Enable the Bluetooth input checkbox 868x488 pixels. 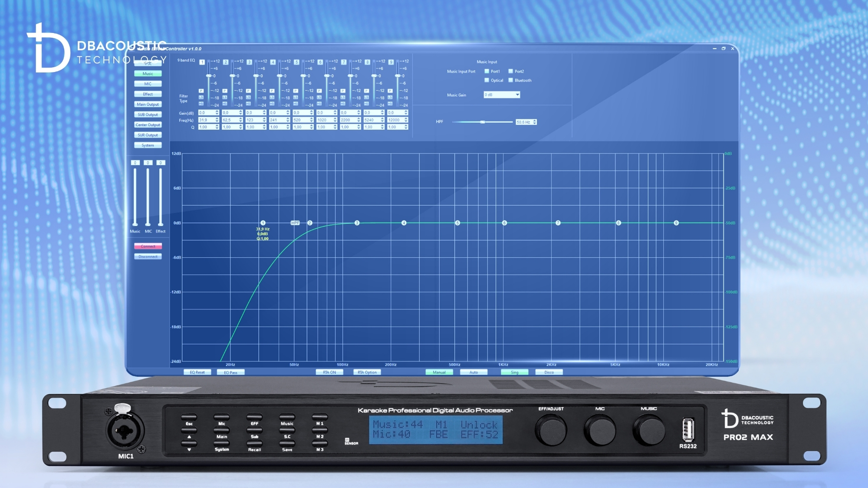(x=511, y=80)
